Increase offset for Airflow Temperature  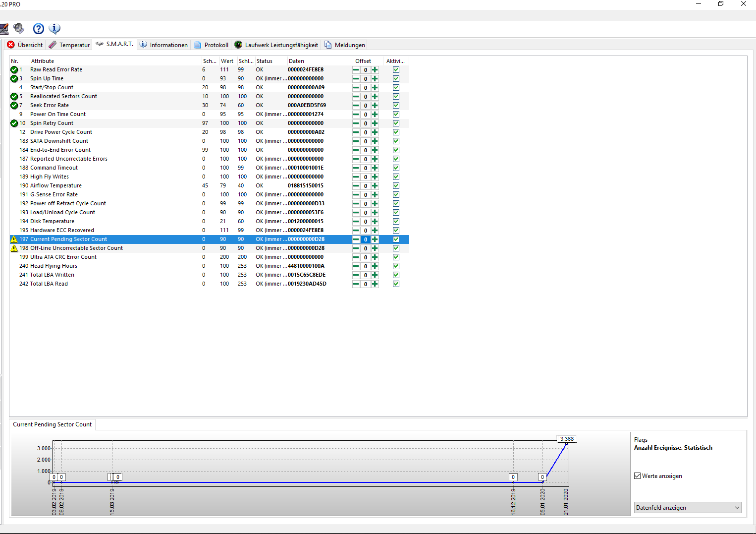pos(375,186)
